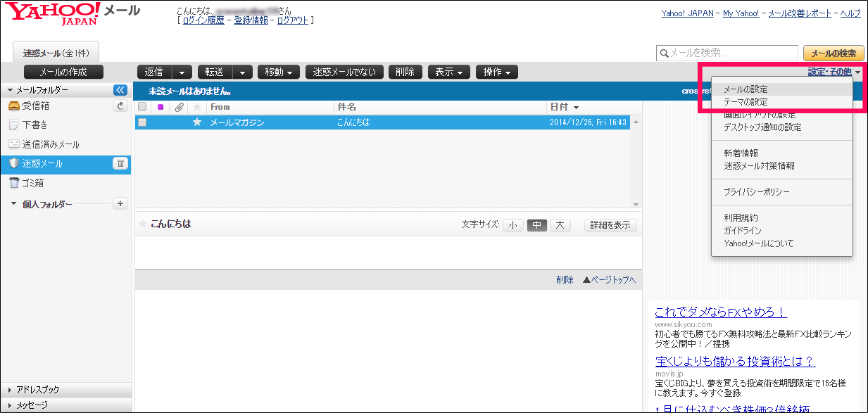Choose テーマの設定 menu item
The height and width of the screenshot is (413, 868).
pyautogui.click(x=746, y=102)
